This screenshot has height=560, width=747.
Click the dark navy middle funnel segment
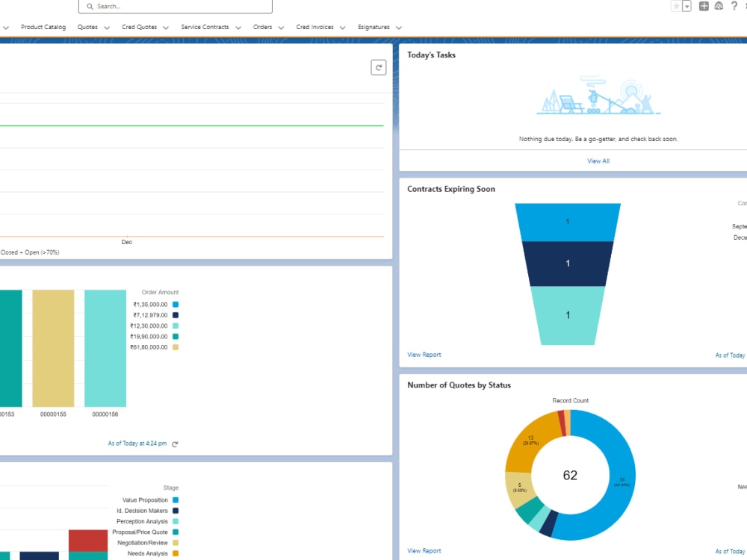click(x=568, y=264)
